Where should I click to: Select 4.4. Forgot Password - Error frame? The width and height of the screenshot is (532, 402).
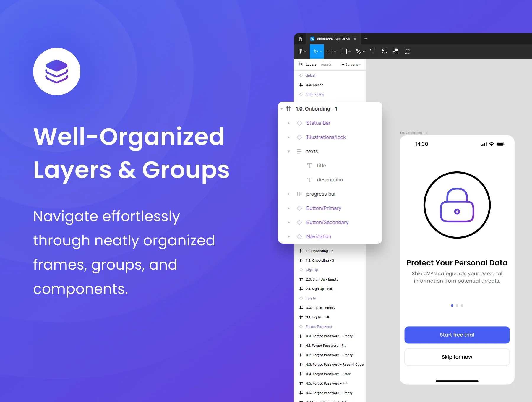coord(330,374)
